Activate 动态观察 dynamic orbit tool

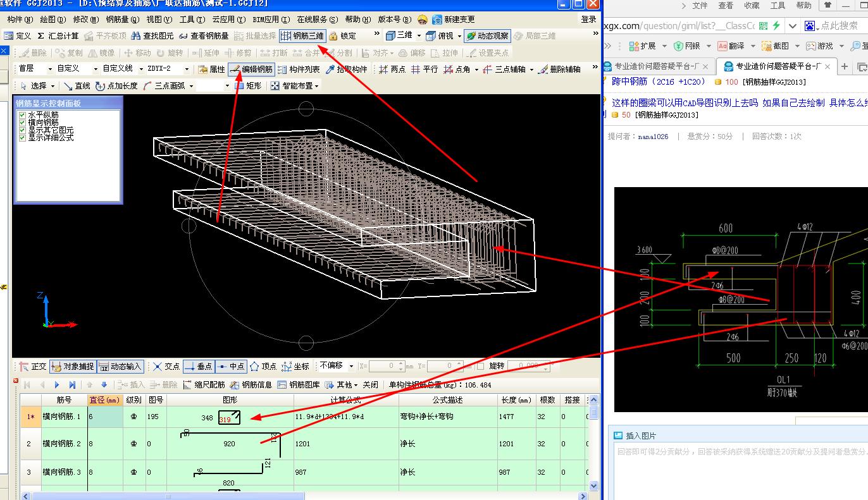click(x=487, y=36)
